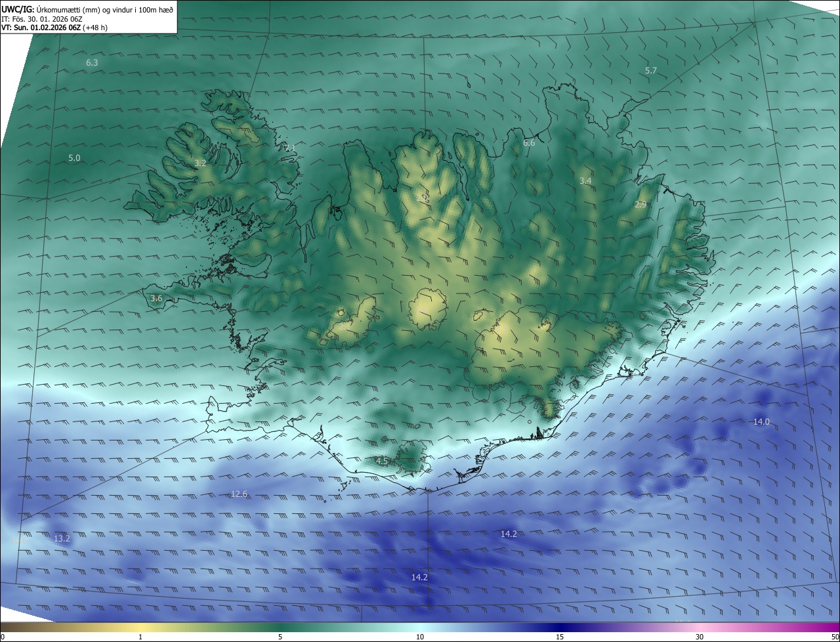Screen dimensions: 840x642
Task: Click the 5.7 value label on the map
Action: coord(651,70)
